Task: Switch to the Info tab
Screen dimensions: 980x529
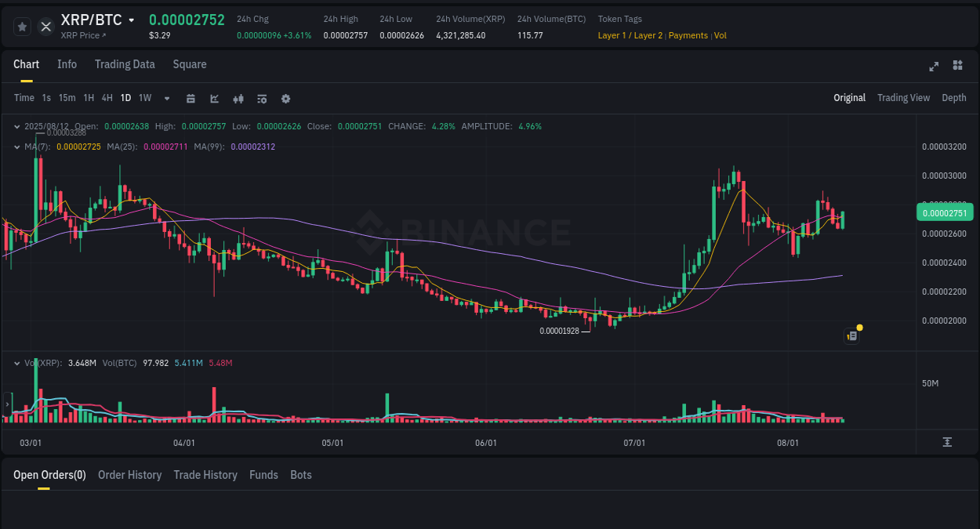Action: pyautogui.click(x=67, y=64)
